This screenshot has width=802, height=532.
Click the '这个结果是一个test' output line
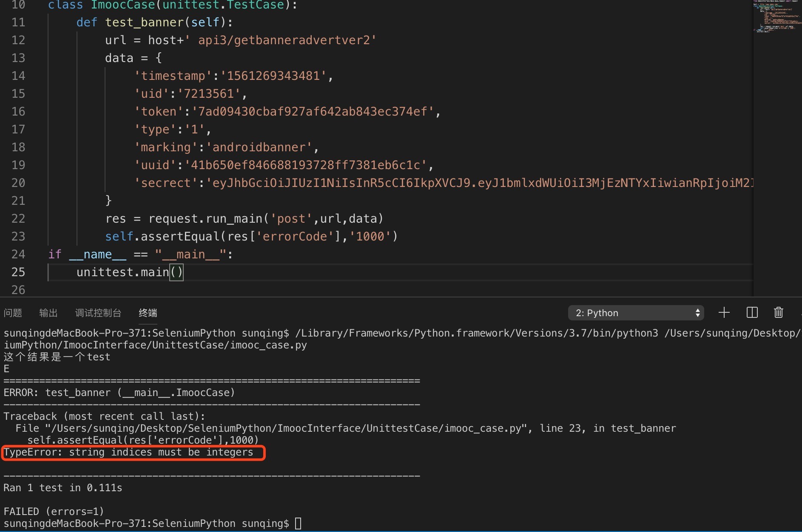(x=57, y=357)
